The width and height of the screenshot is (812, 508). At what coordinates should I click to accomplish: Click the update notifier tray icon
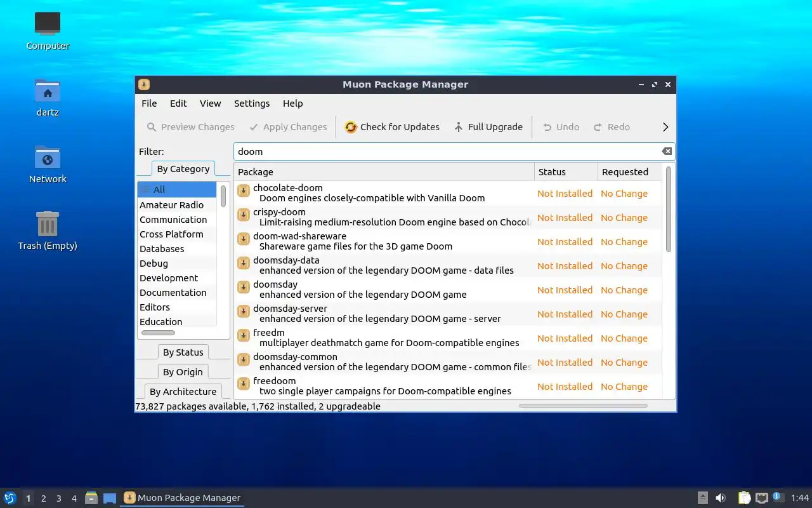(778, 497)
